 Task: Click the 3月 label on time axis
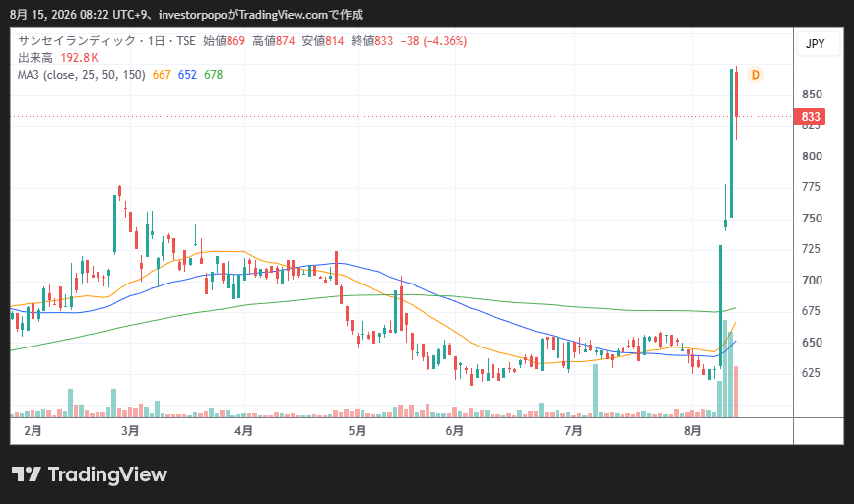[130, 431]
